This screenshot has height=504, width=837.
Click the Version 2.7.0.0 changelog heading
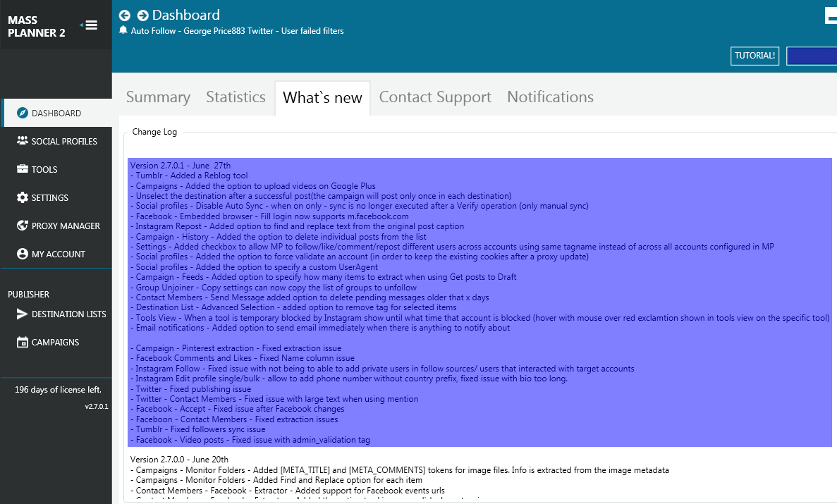pos(181,460)
